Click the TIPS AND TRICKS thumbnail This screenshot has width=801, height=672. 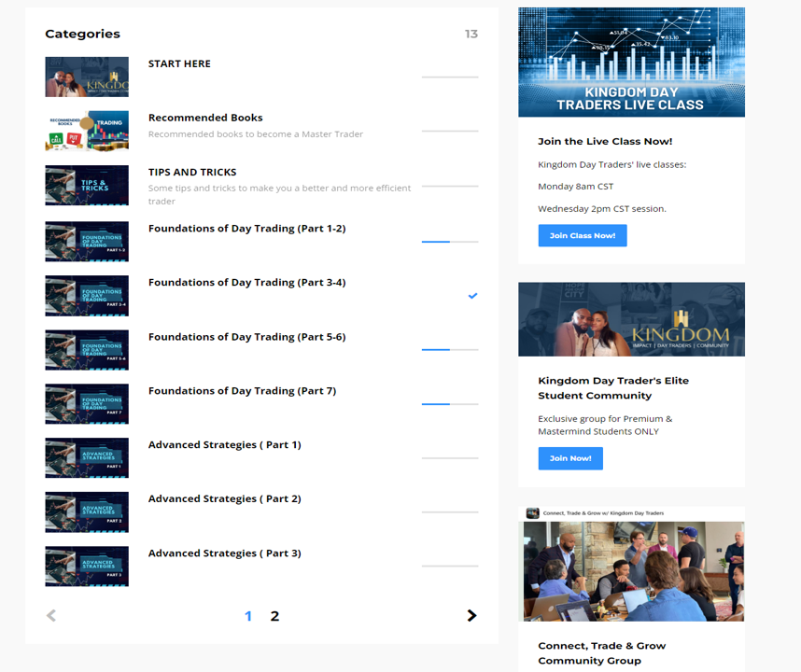(x=87, y=186)
